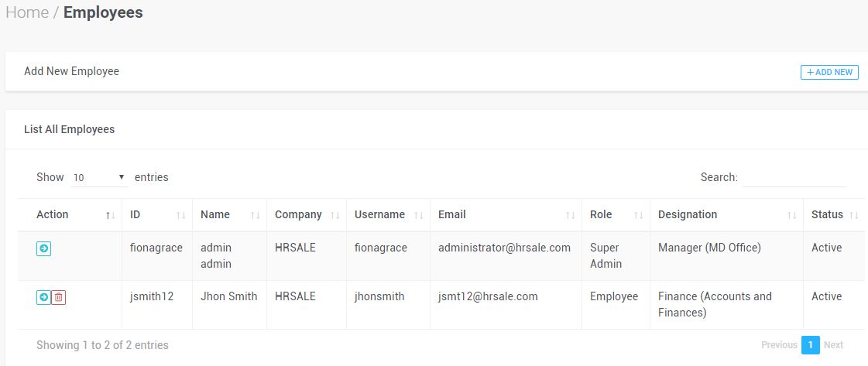Click the Company column header label
Image resolution: width=868 pixels, height=366 pixels.
pyautogui.click(x=298, y=214)
